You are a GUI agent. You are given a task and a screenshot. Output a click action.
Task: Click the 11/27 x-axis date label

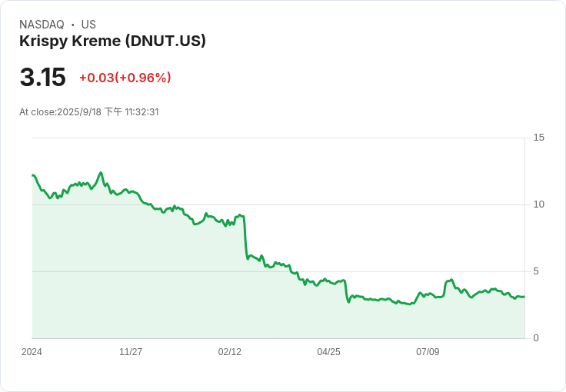131,351
